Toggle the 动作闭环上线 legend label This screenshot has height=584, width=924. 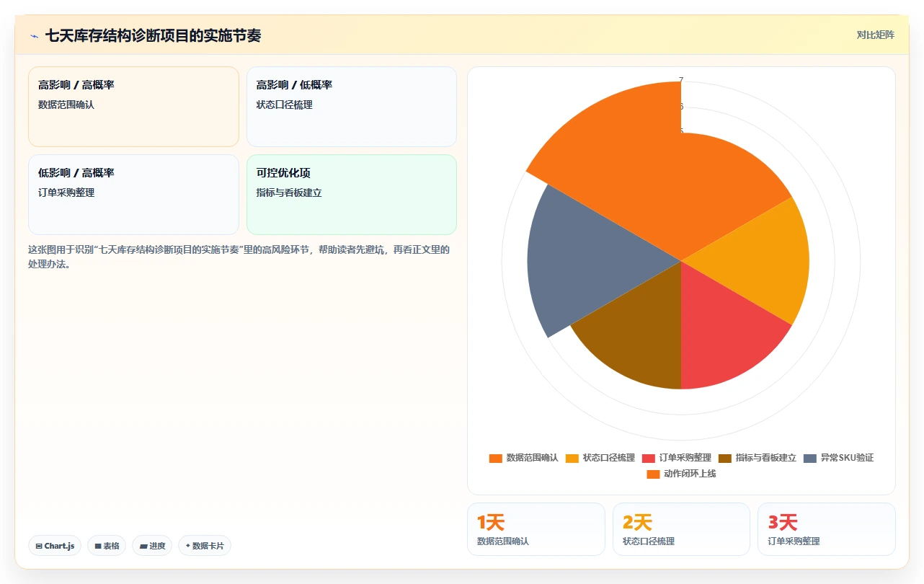[690, 474]
